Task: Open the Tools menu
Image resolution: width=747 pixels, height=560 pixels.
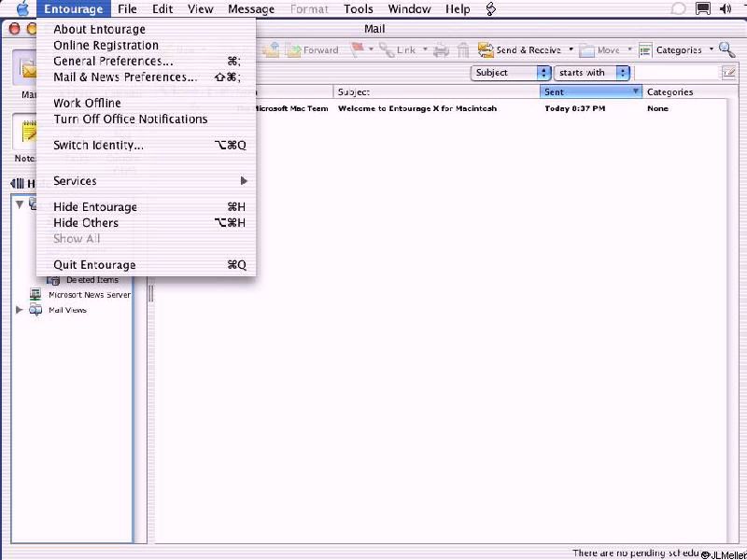Action: (x=359, y=8)
